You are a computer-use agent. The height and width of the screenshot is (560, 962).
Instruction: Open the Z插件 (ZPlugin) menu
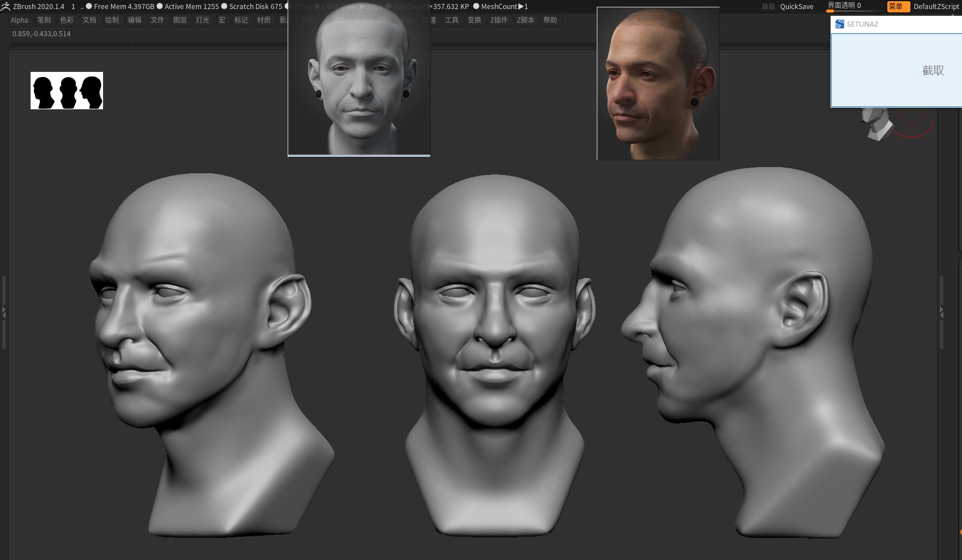click(x=499, y=20)
